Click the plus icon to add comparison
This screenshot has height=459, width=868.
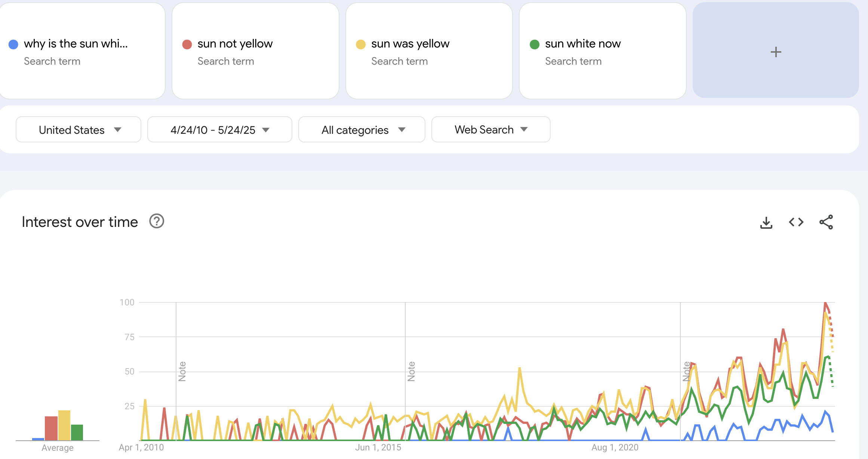pos(776,52)
